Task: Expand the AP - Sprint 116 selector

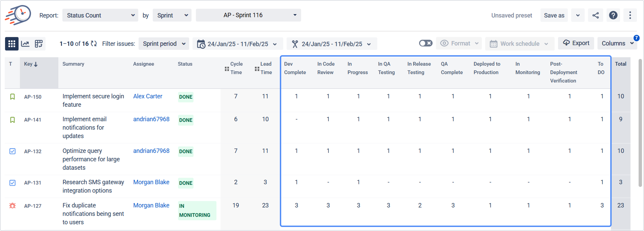Action: tap(248, 15)
